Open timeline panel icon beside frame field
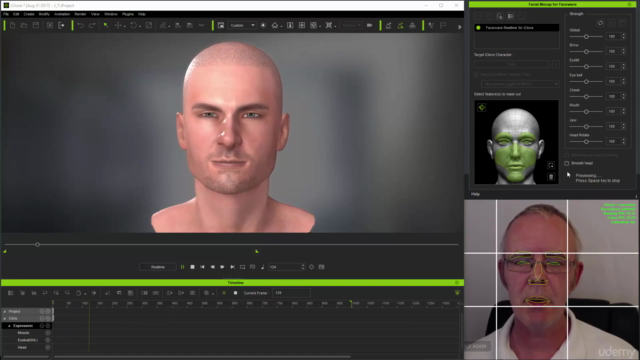The height and width of the screenshot is (360, 640). (x=322, y=267)
